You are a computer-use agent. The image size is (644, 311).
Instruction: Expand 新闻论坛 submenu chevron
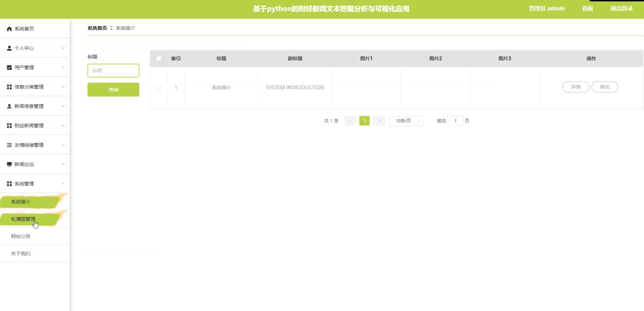click(63, 165)
